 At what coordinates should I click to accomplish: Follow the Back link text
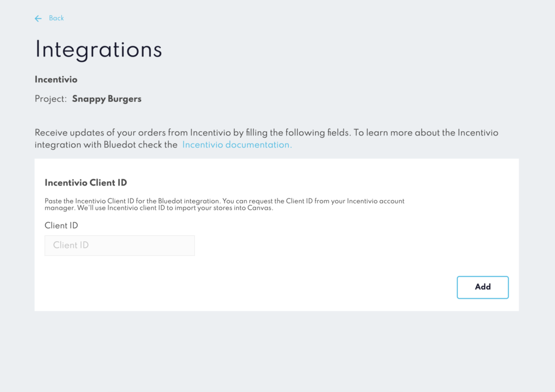[x=56, y=18]
